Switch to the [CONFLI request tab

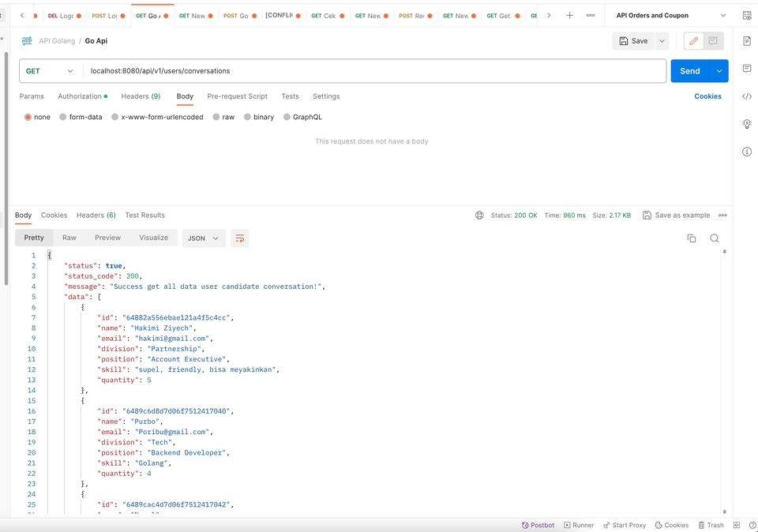pyautogui.click(x=283, y=16)
